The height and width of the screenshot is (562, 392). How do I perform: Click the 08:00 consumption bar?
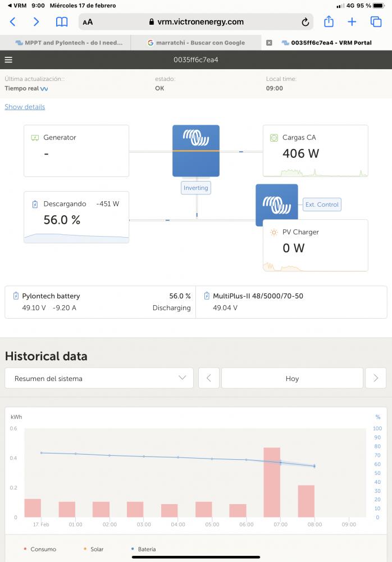click(x=306, y=501)
